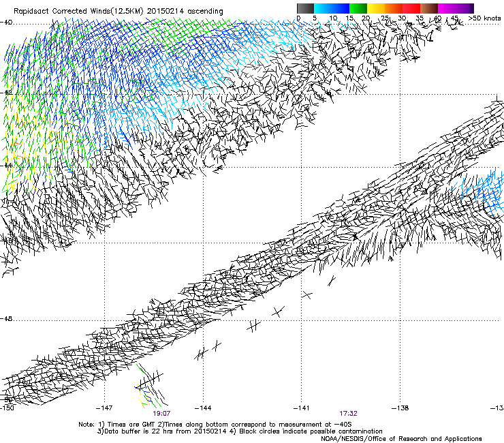The height and width of the screenshot is (443, 504).
Task: Click the '-141' longitude axis label
Action: [302, 408]
